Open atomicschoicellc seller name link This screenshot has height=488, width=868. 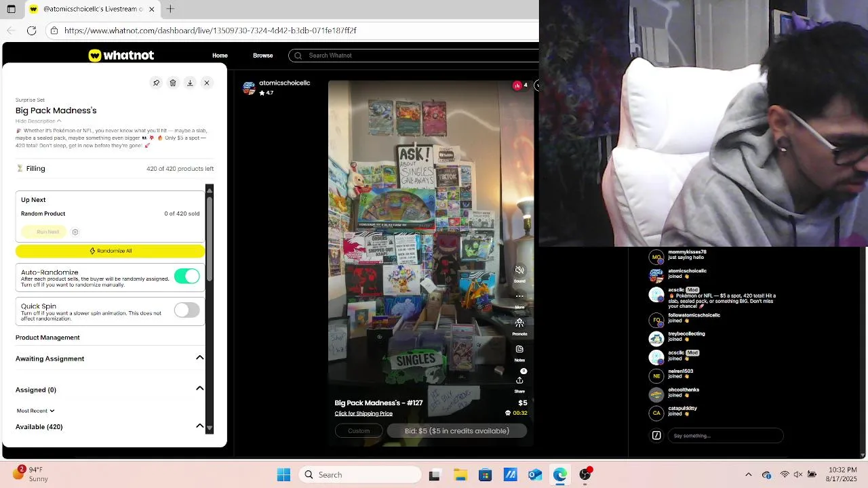pos(285,83)
